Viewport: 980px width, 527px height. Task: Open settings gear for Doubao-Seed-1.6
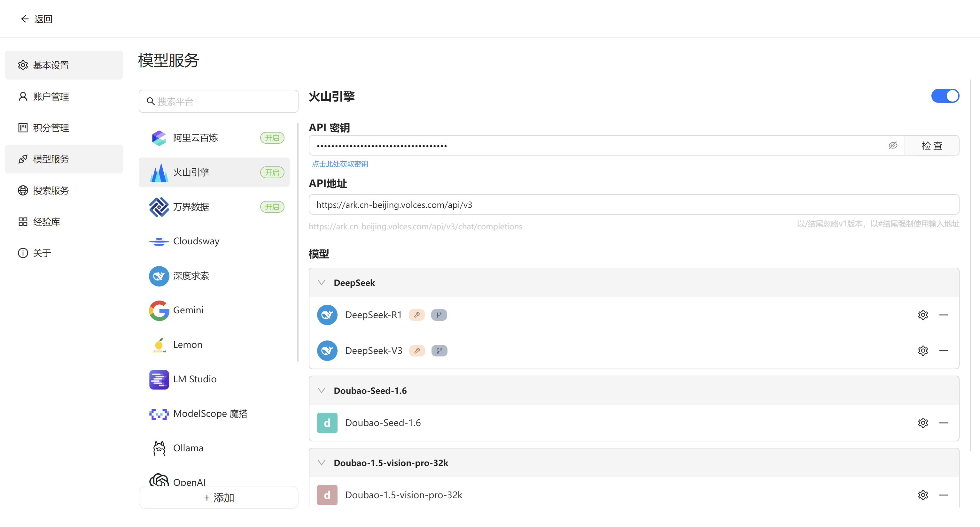pos(923,423)
